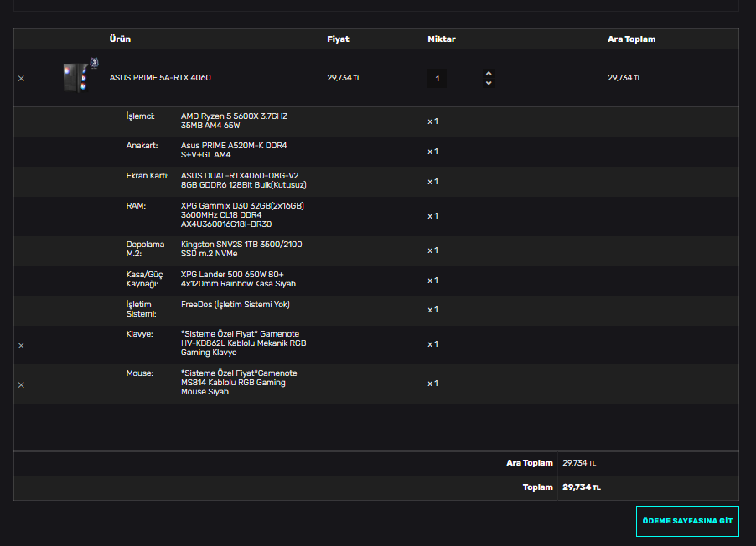The height and width of the screenshot is (546, 756).
Task: Click the 29,734 TL price under Fiyat
Action: pos(344,78)
